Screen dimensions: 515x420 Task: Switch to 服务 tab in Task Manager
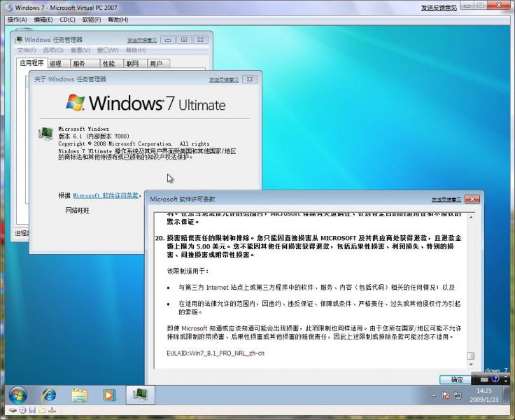tap(84, 64)
